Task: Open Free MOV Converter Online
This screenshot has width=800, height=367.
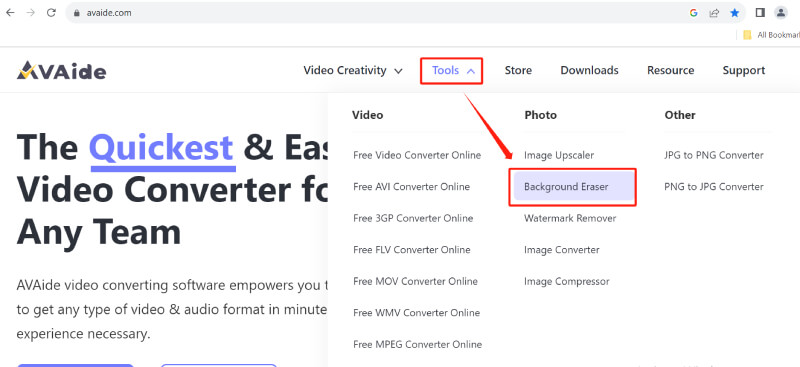Action: pos(415,282)
